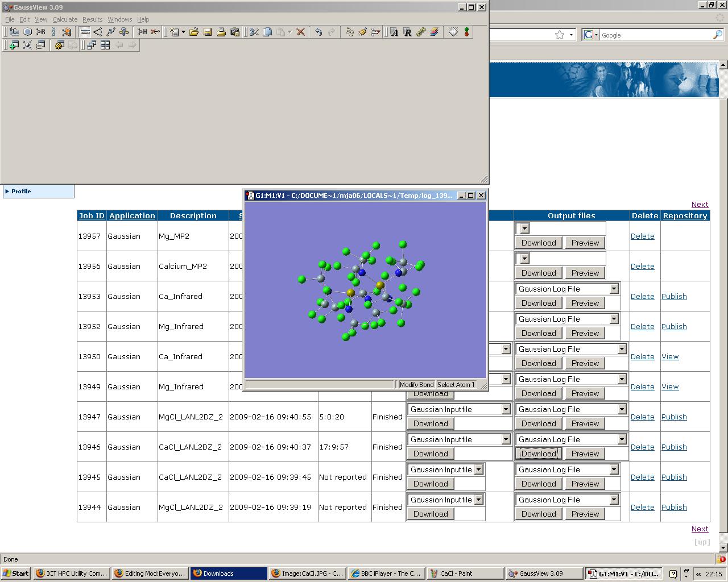The width and height of the screenshot is (728, 582).
Task: Select the Delete Atom tool
Action: [x=155, y=32]
